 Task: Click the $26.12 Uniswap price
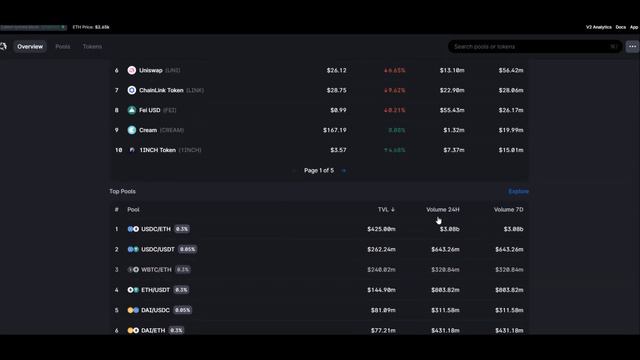tap(336, 70)
